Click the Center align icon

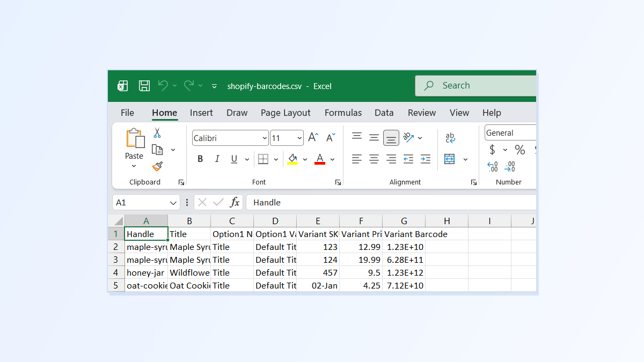[374, 159]
